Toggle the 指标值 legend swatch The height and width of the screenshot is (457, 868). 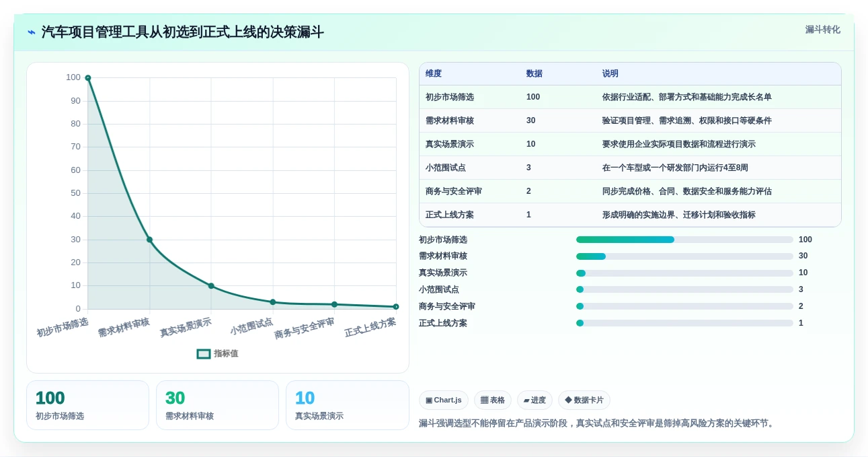click(204, 353)
